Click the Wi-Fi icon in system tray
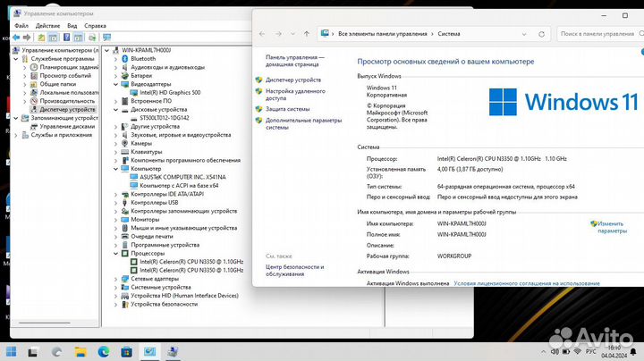 pos(578,351)
